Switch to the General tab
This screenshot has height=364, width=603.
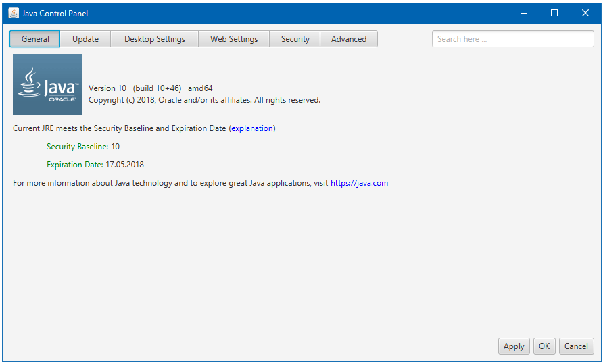click(35, 39)
